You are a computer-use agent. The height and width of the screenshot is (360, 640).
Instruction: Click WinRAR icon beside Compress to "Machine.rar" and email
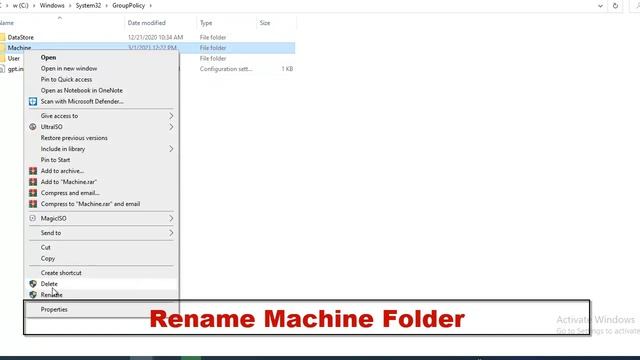[x=33, y=204]
